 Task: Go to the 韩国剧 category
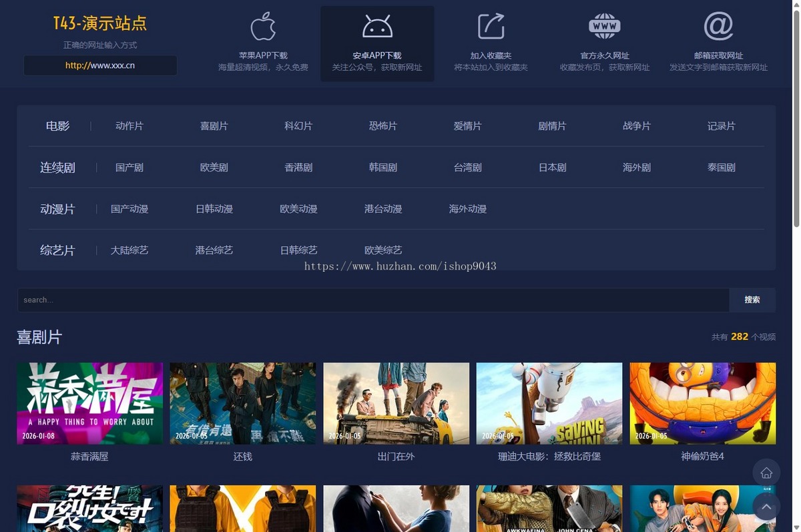383,168
